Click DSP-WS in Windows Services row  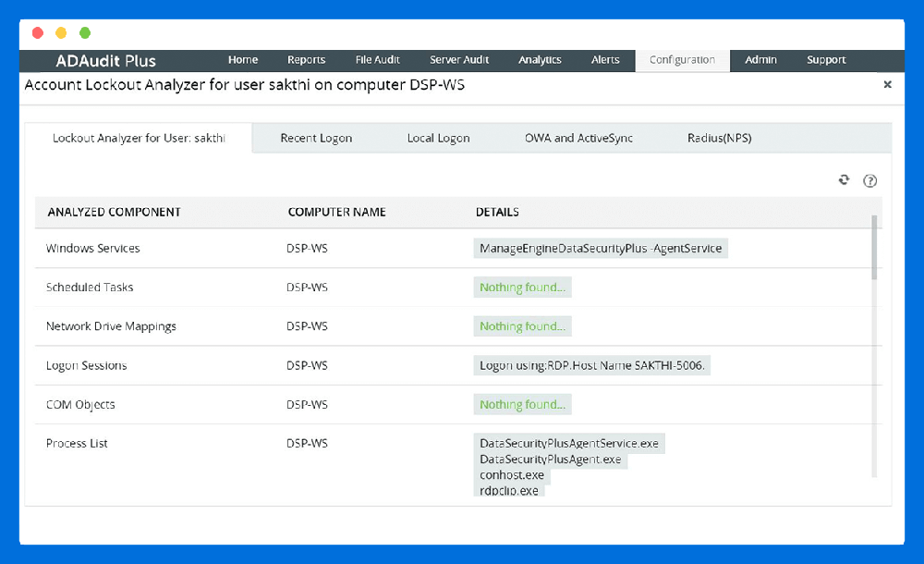[307, 249]
